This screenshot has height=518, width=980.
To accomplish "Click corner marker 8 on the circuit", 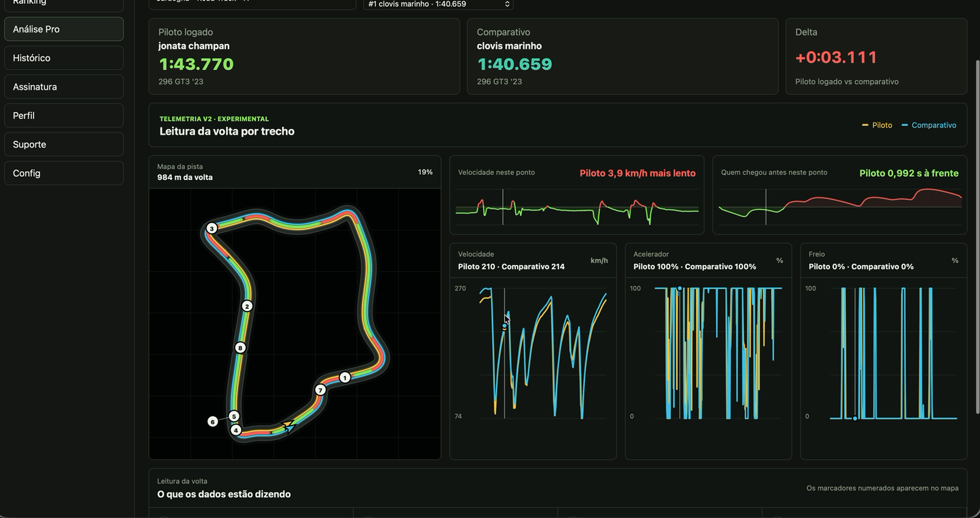I will tap(240, 348).
